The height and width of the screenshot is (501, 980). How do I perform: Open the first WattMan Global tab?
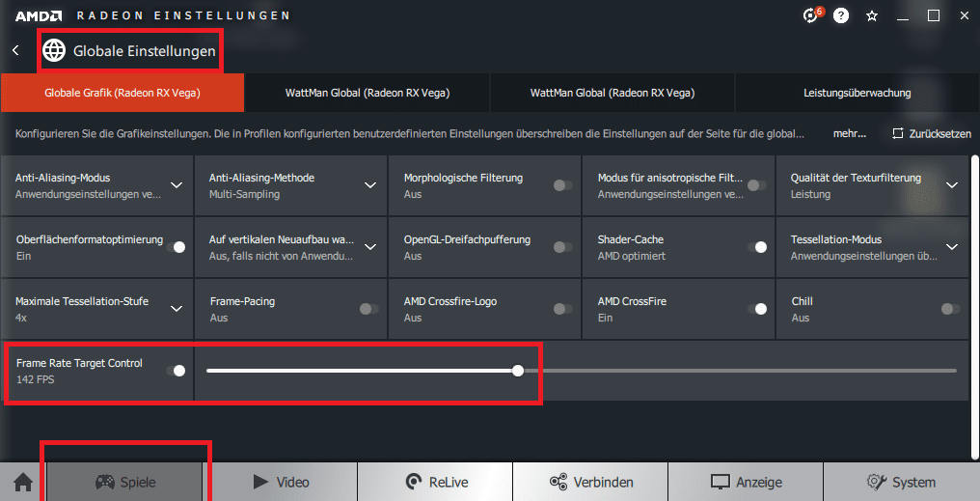367,93
